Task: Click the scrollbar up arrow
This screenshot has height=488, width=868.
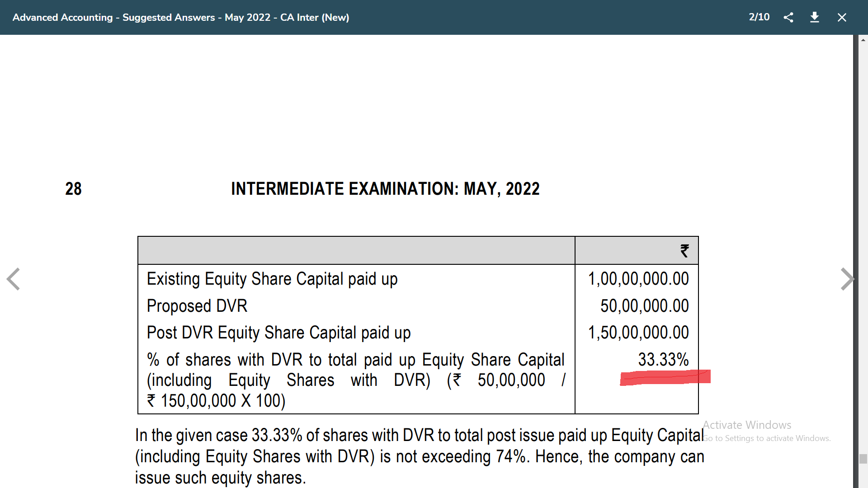Action: tap(863, 40)
